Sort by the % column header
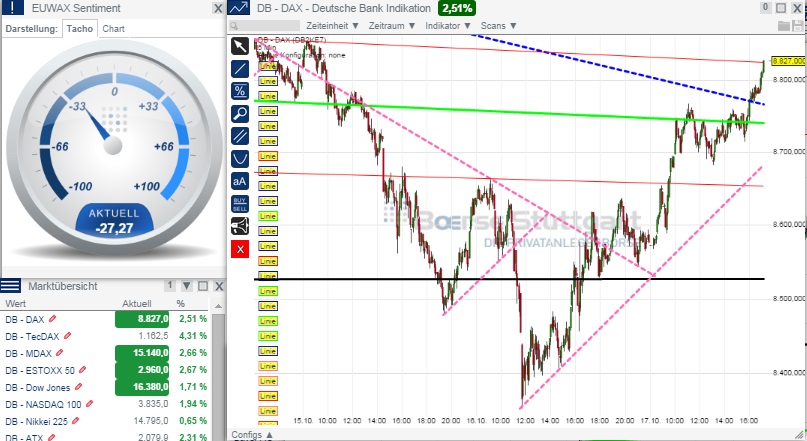Image resolution: width=807 pixels, height=441 pixels. tap(181, 304)
